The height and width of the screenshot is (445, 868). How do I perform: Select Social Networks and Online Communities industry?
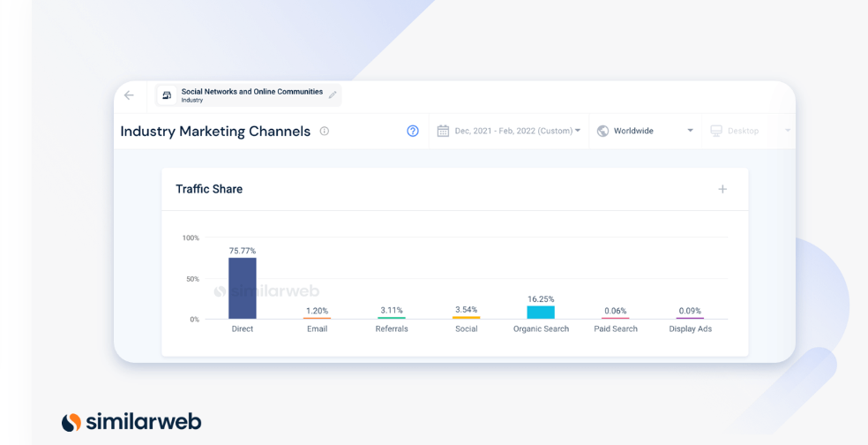(252, 92)
